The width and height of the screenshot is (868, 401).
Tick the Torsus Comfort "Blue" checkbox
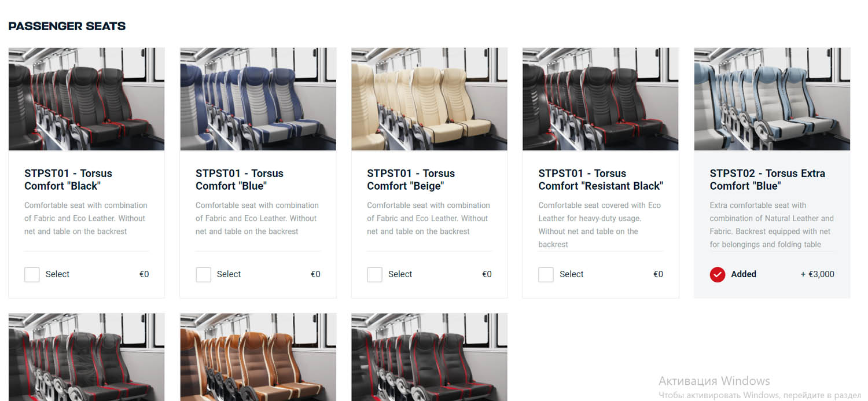pyautogui.click(x=203, y=274)
